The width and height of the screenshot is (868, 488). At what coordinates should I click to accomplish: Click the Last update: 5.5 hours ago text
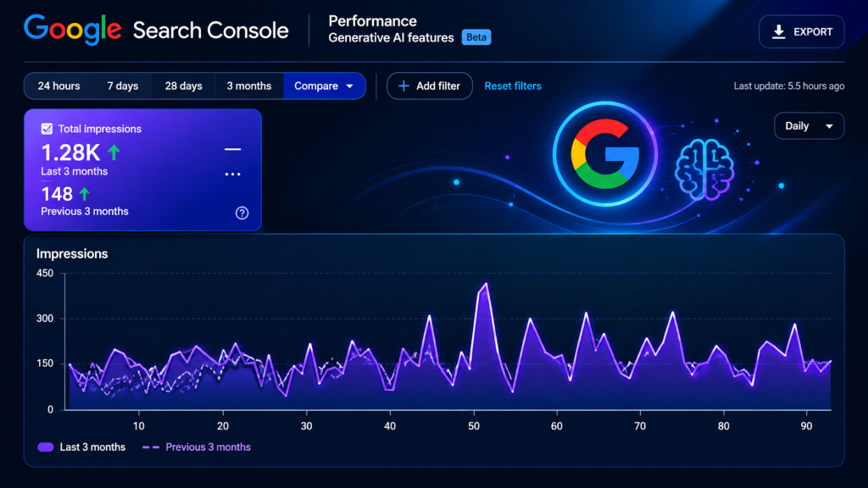(x=789, y=86)
